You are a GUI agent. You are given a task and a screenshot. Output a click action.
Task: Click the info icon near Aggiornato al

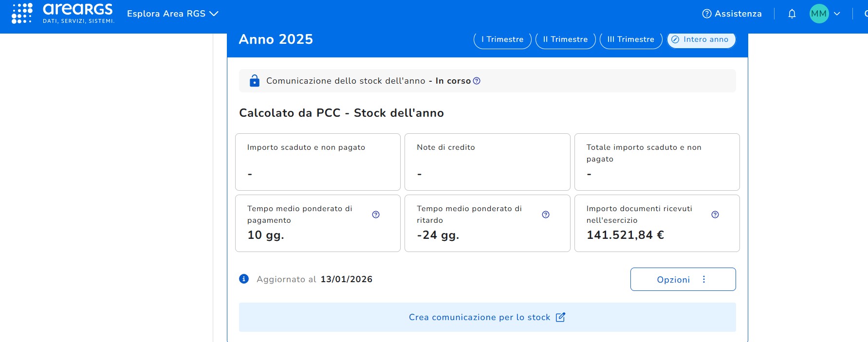pos(244,279)
